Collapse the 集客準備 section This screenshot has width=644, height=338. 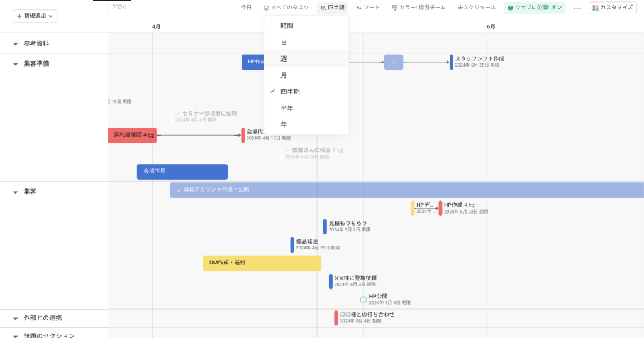[16, 64]
